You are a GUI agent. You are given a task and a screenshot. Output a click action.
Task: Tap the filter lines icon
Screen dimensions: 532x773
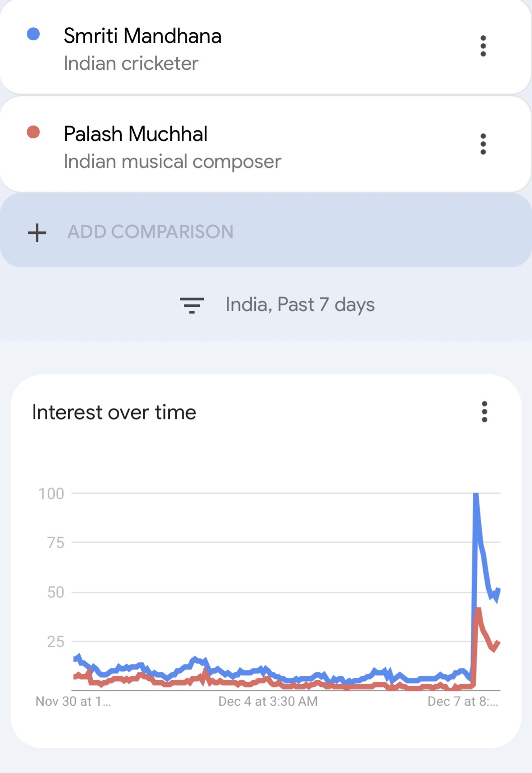pyautogui.click(x=192, y=305)
